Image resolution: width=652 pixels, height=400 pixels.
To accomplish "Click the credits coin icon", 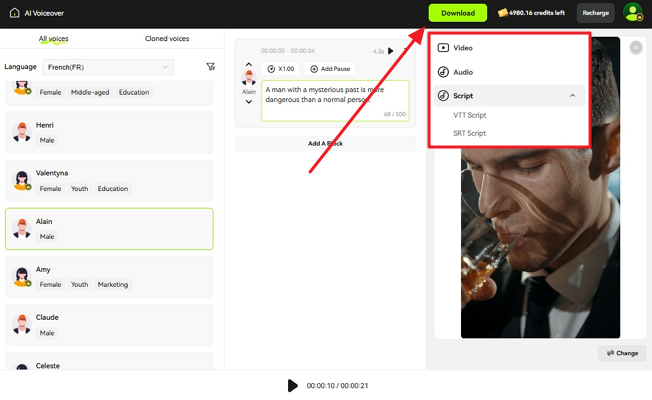I will pos(502,13).
